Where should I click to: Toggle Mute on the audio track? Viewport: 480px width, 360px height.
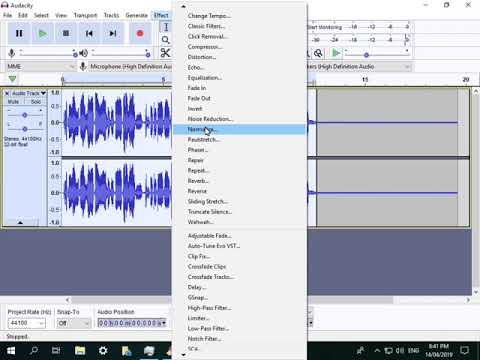(13, 102)
